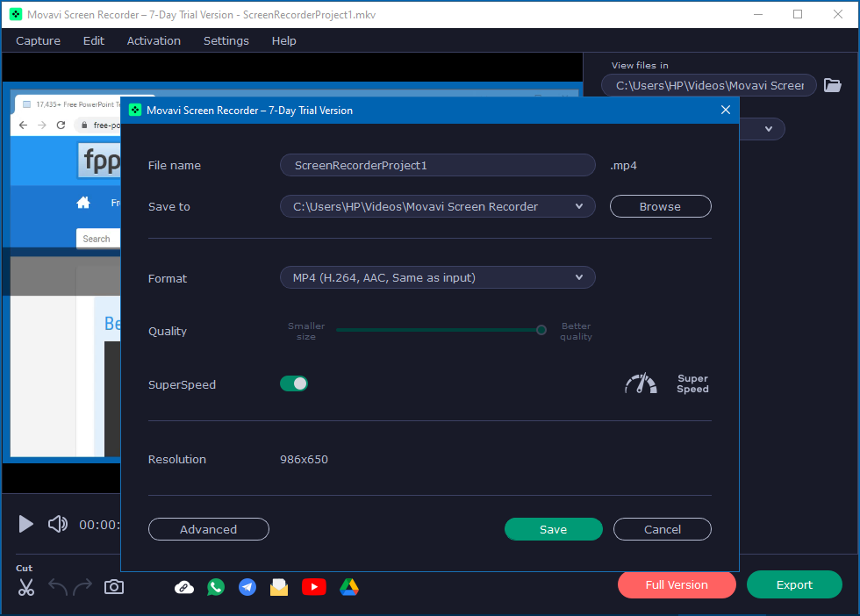This screenshot has height=616, width=860.
Task: Share recording to WhatsApp
Action: coord(216,587)
